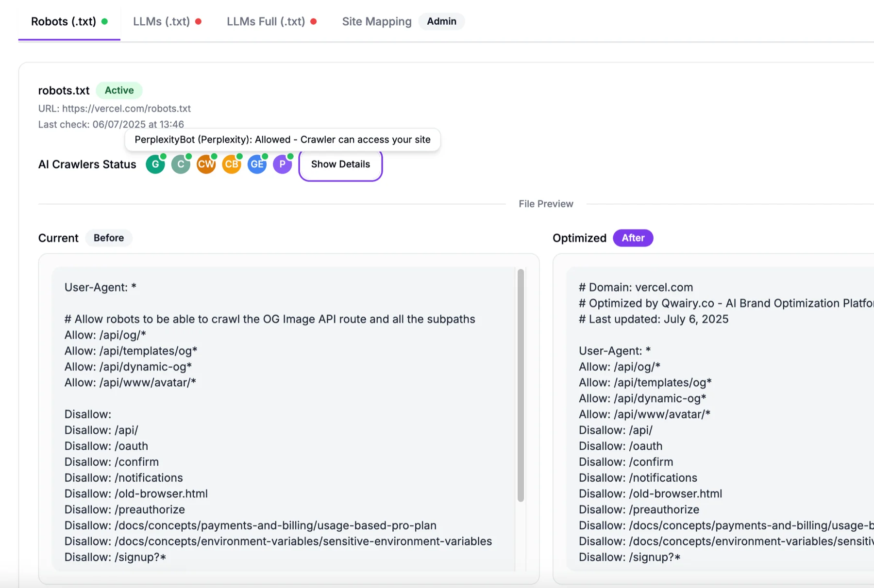Image resolution: width=874 pixels, height=588 pixels.
Task: Open the Robots (.txt) tab
Action: 64,21
